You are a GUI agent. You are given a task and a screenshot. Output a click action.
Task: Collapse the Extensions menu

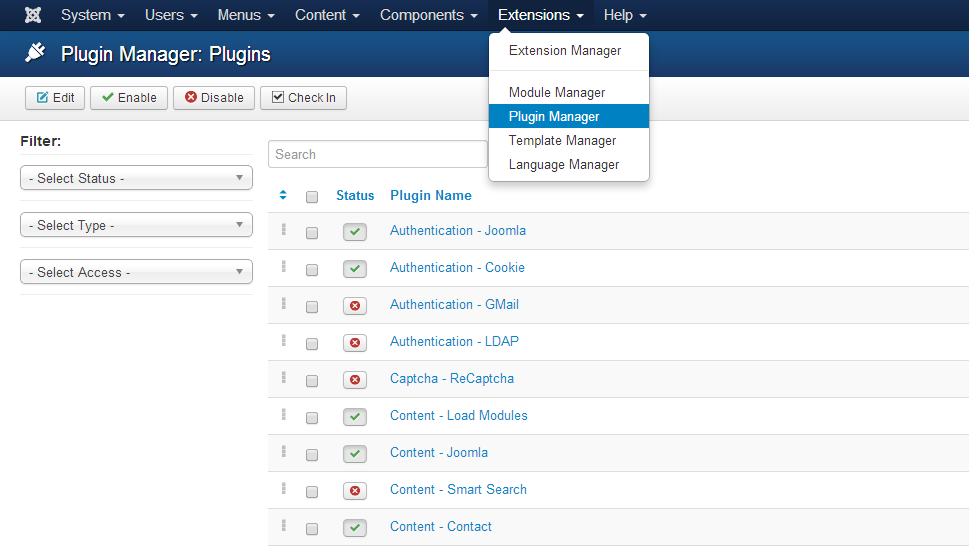coord(541,15)
